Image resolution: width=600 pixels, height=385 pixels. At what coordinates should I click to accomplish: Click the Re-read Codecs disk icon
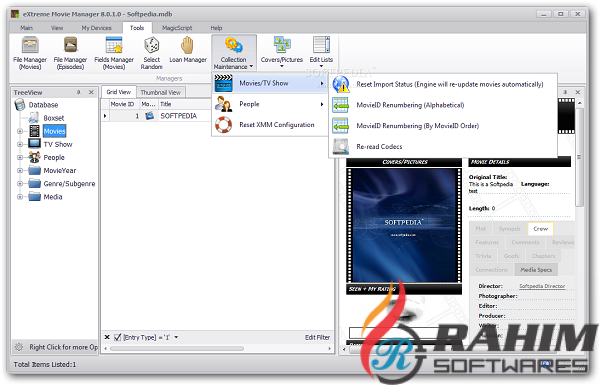tap(341, 147)
